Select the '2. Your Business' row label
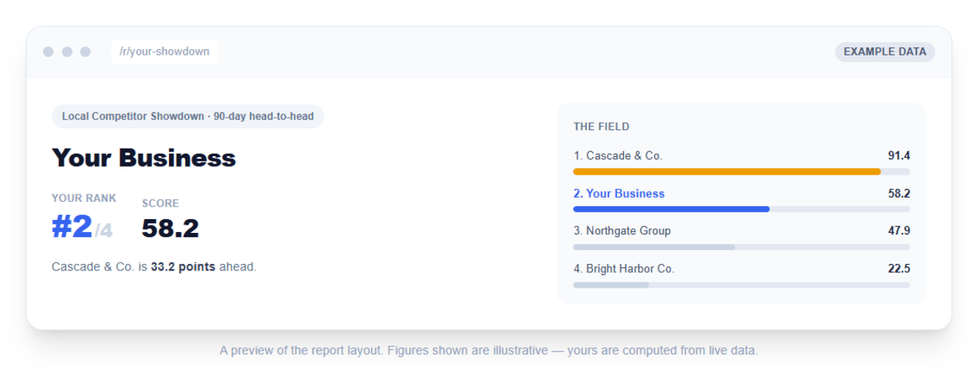This screenshot has width=980, height=389. 619,194
